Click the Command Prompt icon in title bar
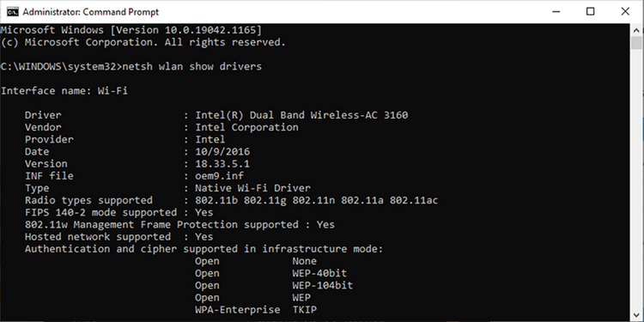This screenshot has width=644, height=322. [12, 12]
